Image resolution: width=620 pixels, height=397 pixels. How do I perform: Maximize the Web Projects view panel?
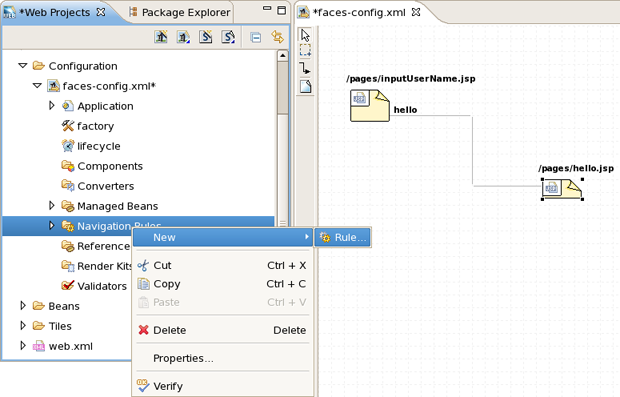pyautogui.click(x=282, y=10)
